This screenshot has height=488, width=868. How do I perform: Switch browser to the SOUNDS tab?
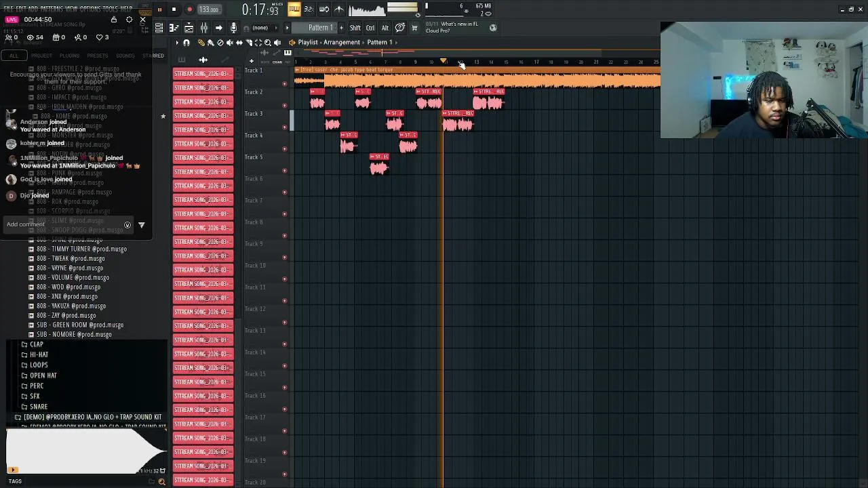[125, 56]
